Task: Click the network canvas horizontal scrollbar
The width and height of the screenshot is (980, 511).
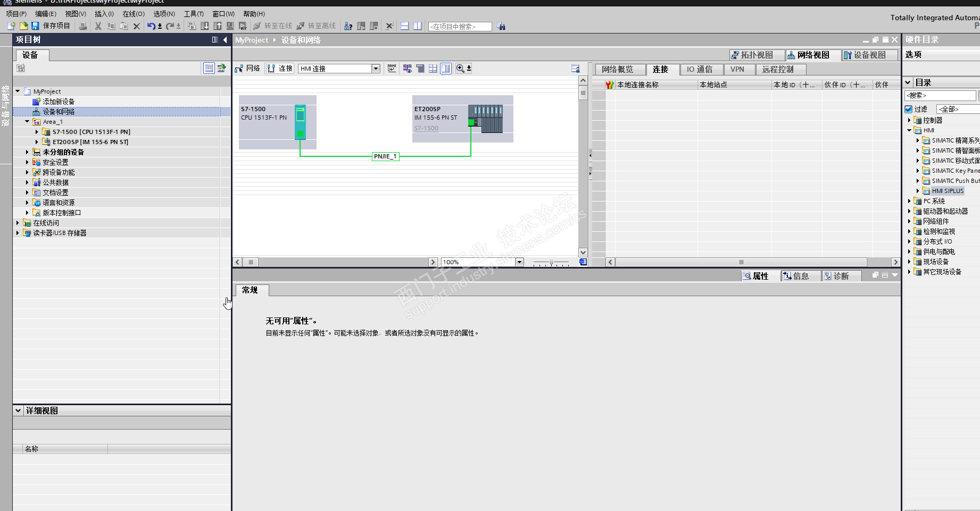Action: click(x=335, y=262)
